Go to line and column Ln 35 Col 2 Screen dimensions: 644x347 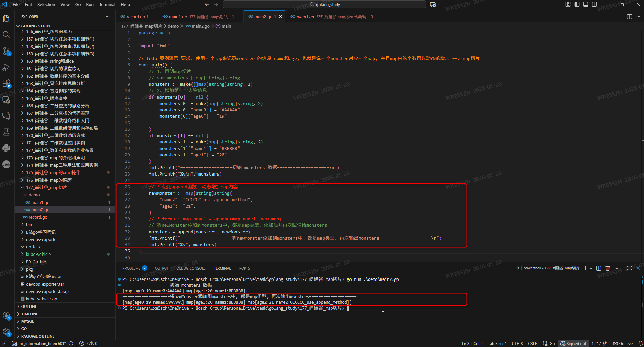click(472, 343)
